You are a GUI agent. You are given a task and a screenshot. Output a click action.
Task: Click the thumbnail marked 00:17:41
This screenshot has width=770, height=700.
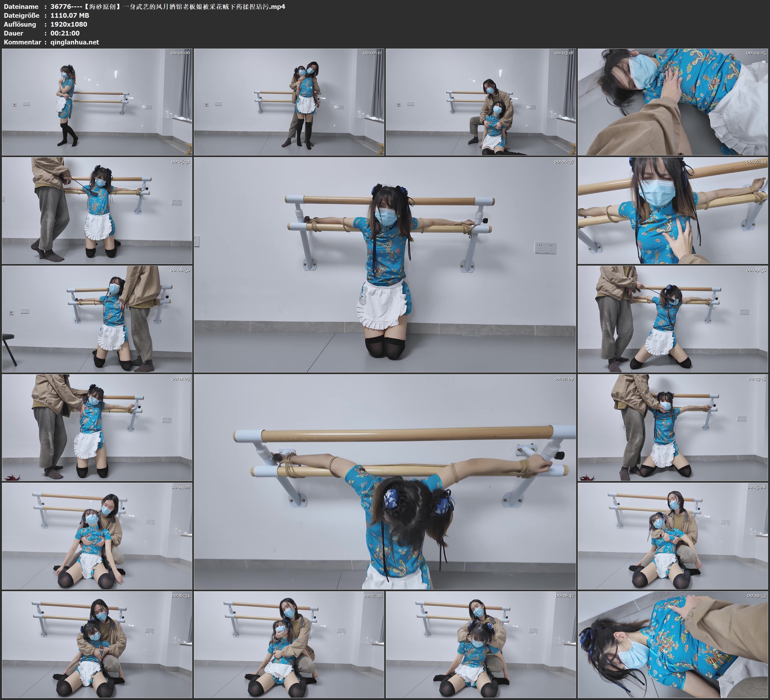tap(289, 644)
